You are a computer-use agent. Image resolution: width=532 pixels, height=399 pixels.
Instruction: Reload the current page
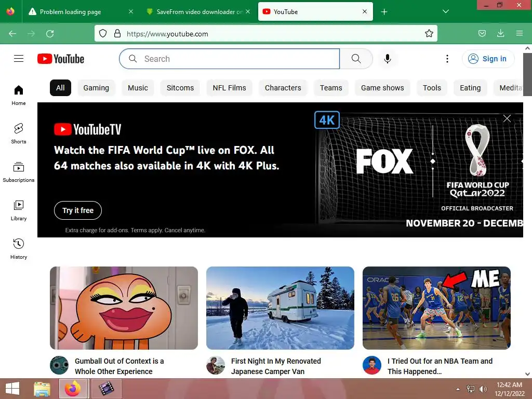click(50, 34)
